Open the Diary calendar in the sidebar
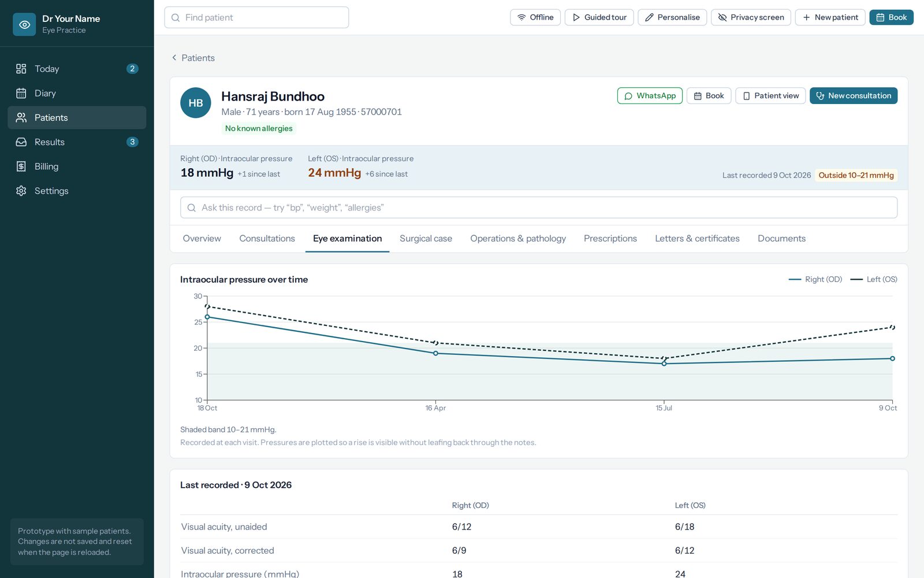Screen dimensions: 924x578 point(77,93)
